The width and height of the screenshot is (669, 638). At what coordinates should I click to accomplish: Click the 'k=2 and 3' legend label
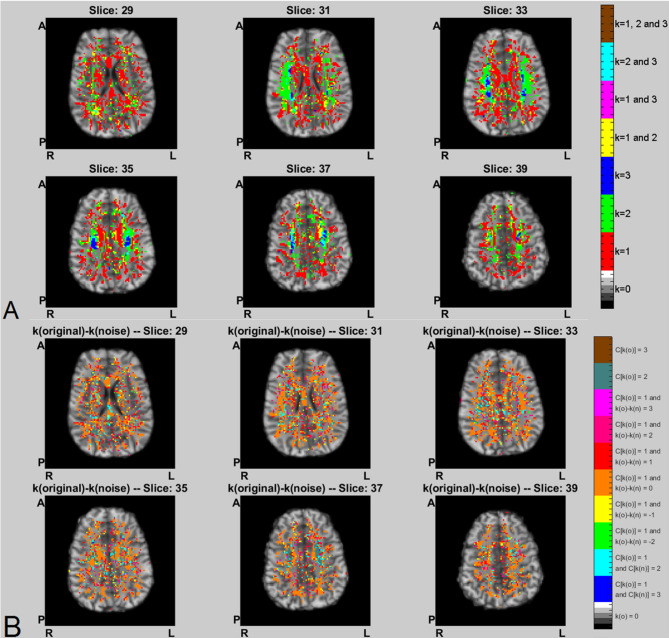(636, 62)
